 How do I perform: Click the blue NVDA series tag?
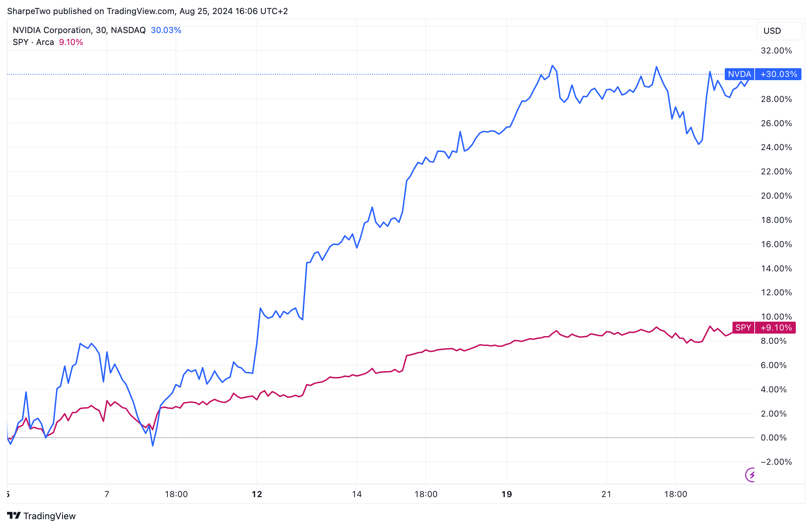(x=739, y=74)
